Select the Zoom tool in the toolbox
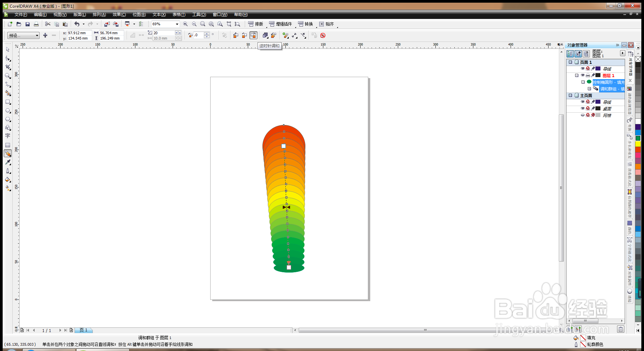Image resolution: width=644 pixels, height=351 pixels. tap(8, 76)
